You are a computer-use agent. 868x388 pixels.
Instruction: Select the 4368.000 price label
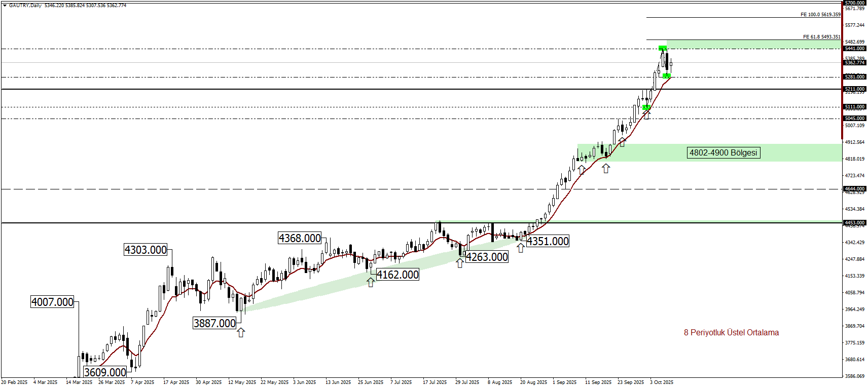tap(300, 238)
